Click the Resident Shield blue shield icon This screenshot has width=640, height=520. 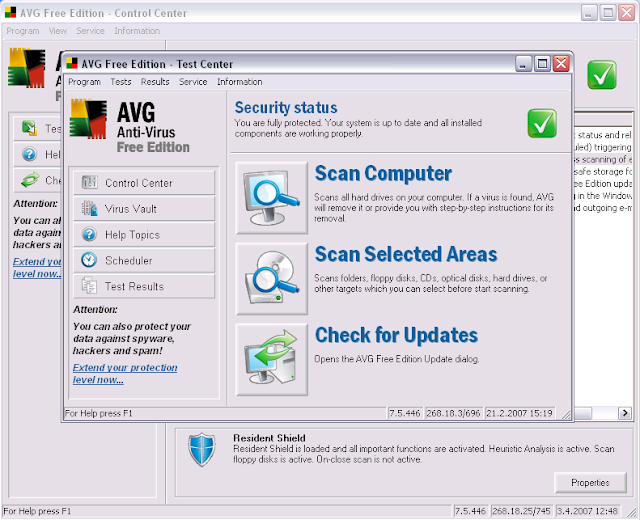coord(202,450)
